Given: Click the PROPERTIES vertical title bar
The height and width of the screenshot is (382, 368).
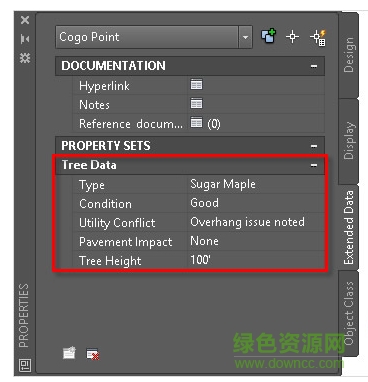Looking at the screenshot, I should (24, 315).
